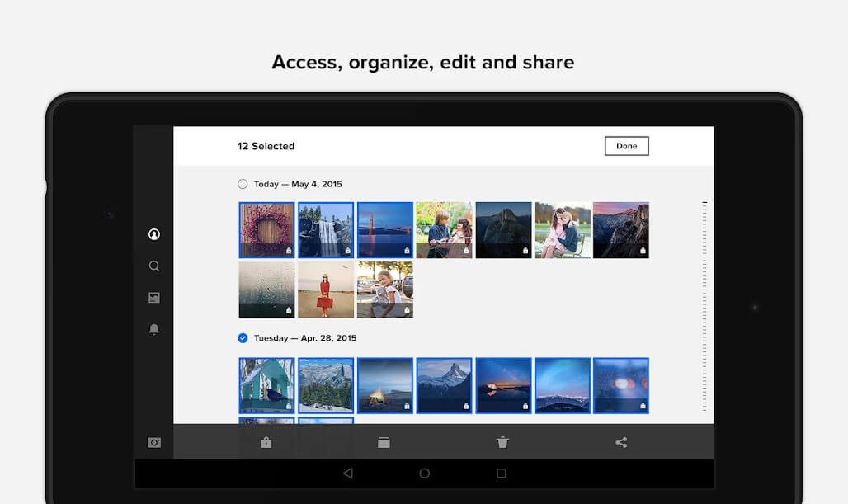Open the profile icon in sidebar
This screenshot has height=504, width=848.
(x=154, y=234)
